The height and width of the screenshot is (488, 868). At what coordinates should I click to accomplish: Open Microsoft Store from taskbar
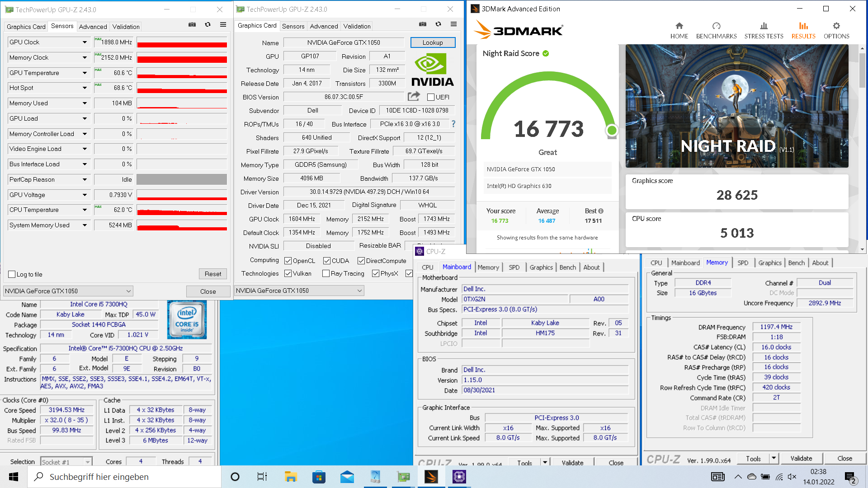pyautogui.click(x=319, y=477)
